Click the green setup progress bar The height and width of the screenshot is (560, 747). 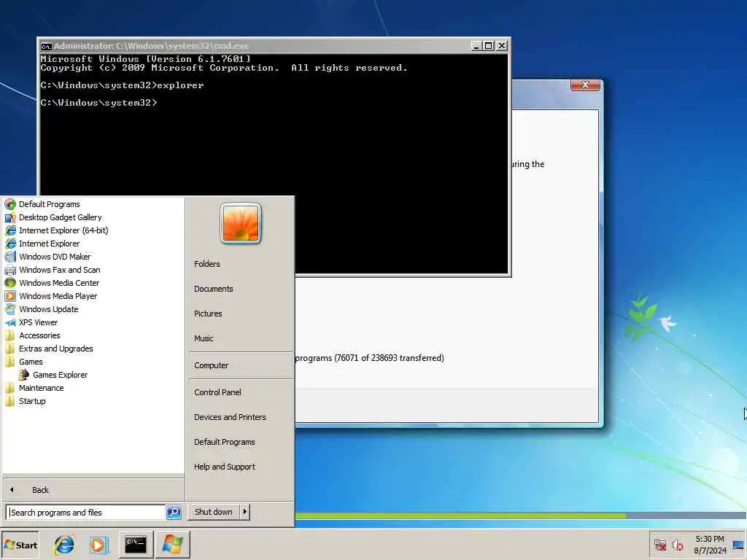460,516
